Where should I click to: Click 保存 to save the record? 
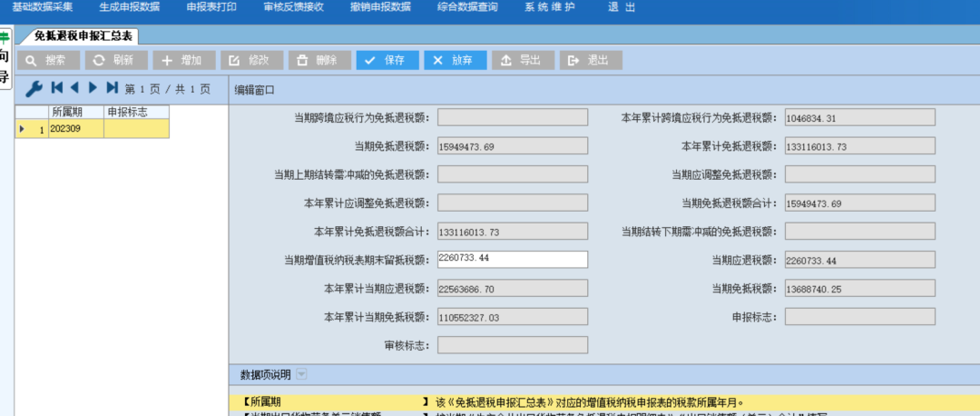pyautogui.click(x=387, y=60)
